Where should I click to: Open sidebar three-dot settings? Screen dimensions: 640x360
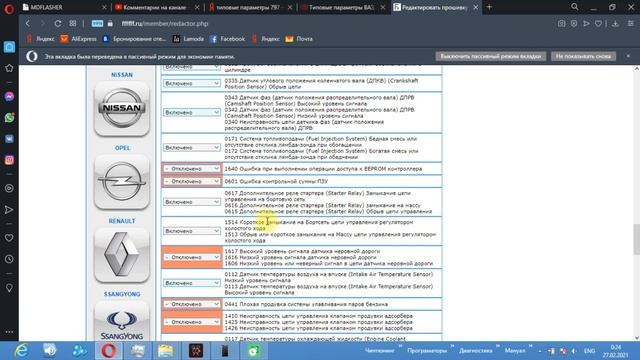click(9, 332)
